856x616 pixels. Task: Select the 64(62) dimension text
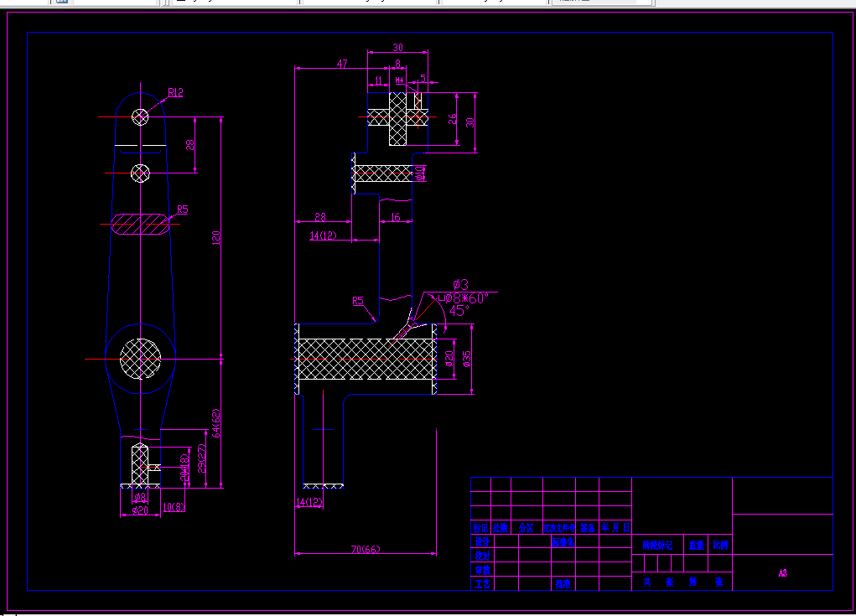point(216,423)
